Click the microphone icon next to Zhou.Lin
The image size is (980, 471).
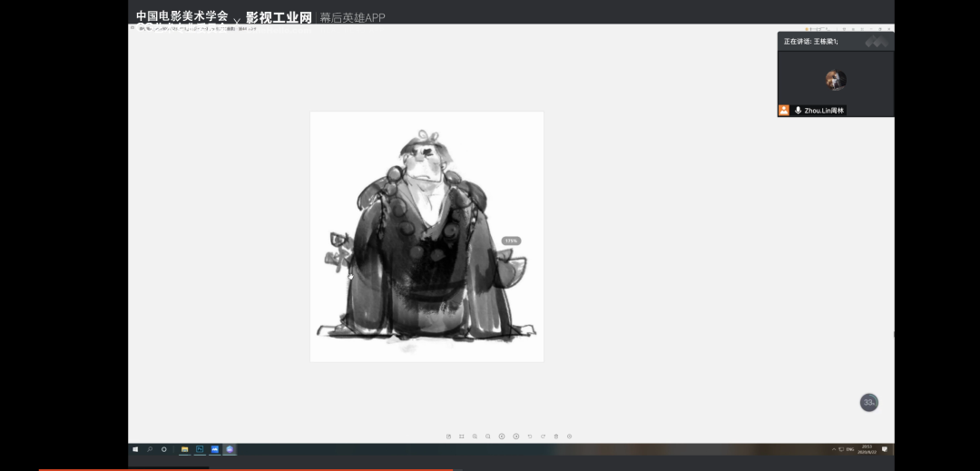pos(799,111)
